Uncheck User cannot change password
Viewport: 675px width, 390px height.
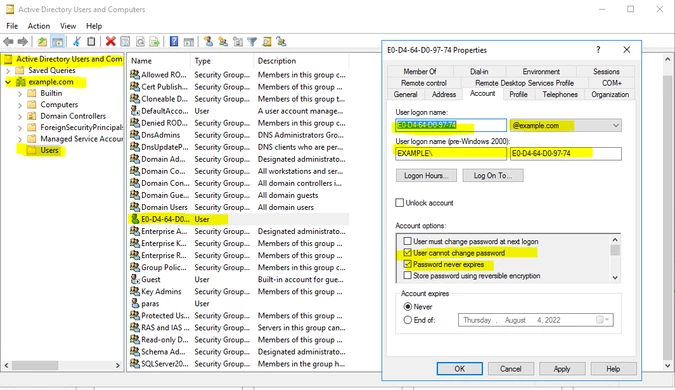pos(407,253)
